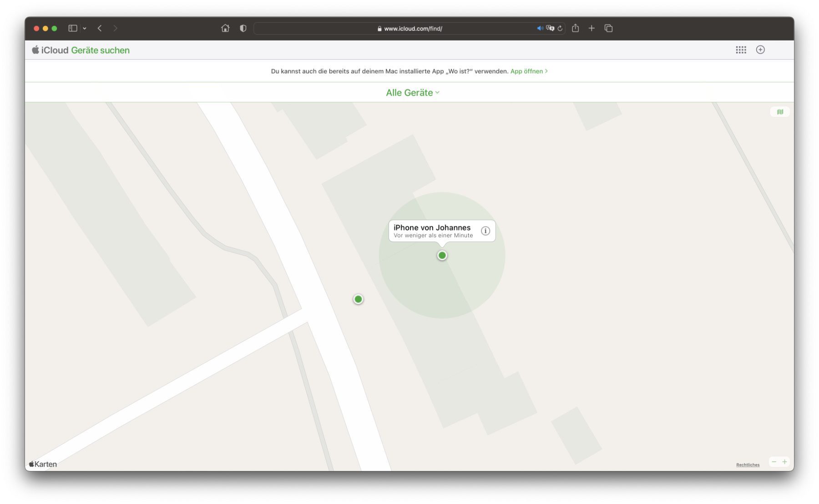Expand the Alle Geräte device list

coord(412,93)
